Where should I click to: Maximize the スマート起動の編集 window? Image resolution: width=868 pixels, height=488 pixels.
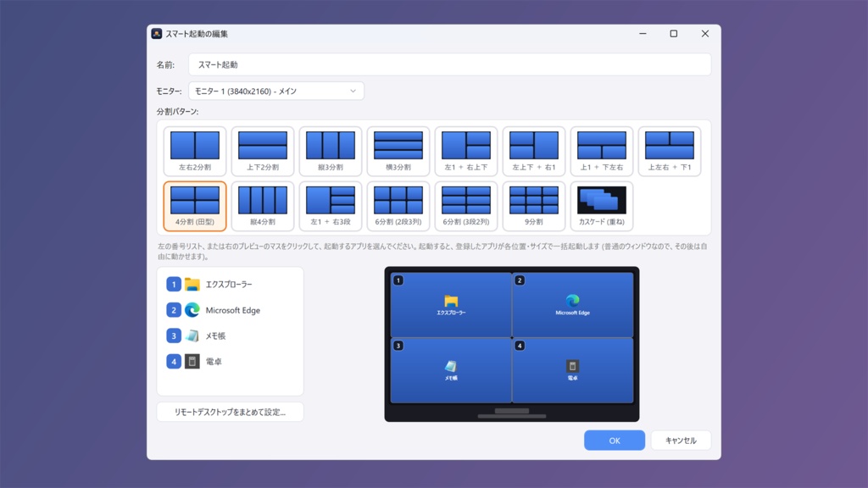click(674, 34)
